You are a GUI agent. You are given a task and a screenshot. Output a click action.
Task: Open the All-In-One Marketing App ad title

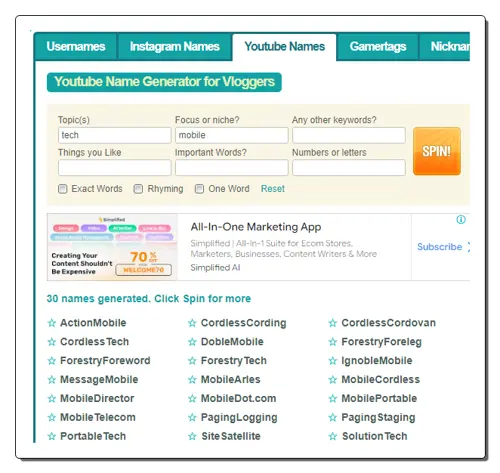pos(256,227)
